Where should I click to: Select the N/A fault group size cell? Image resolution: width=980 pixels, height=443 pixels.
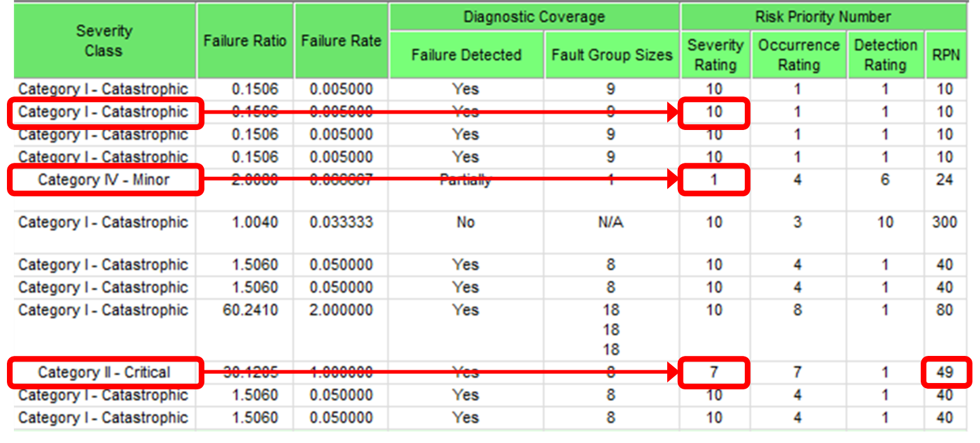pyautogui.click(x=610, y=223)
